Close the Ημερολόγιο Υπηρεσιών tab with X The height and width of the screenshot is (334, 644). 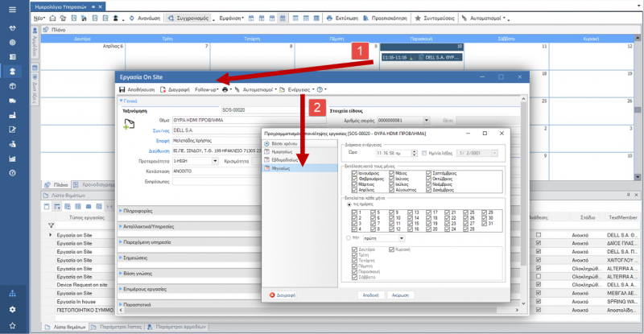100,6
